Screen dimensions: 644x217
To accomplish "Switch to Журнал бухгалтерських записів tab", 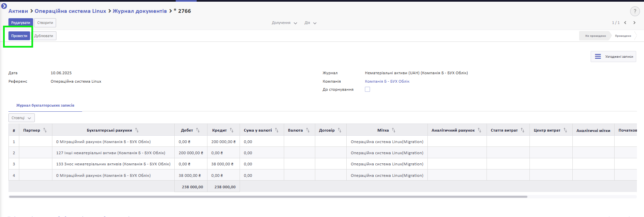I will click(x=45, y=105).
